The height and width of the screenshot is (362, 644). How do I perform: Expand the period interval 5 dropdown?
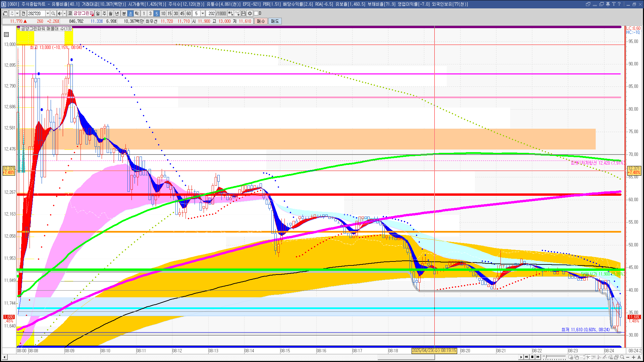(203, 13)
